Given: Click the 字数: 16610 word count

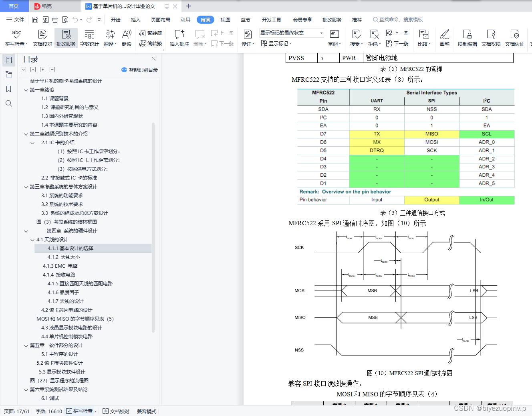Looking at the screenshot, I should 49,411.
